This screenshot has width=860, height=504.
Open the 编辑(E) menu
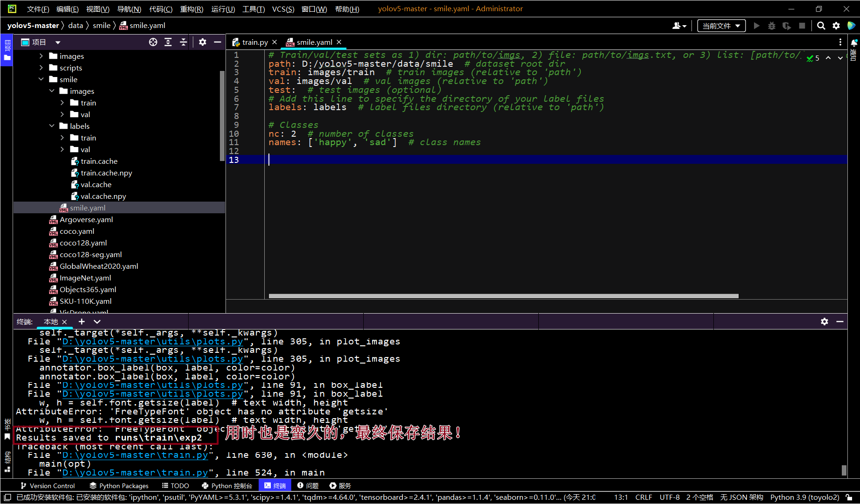point(67,9)
